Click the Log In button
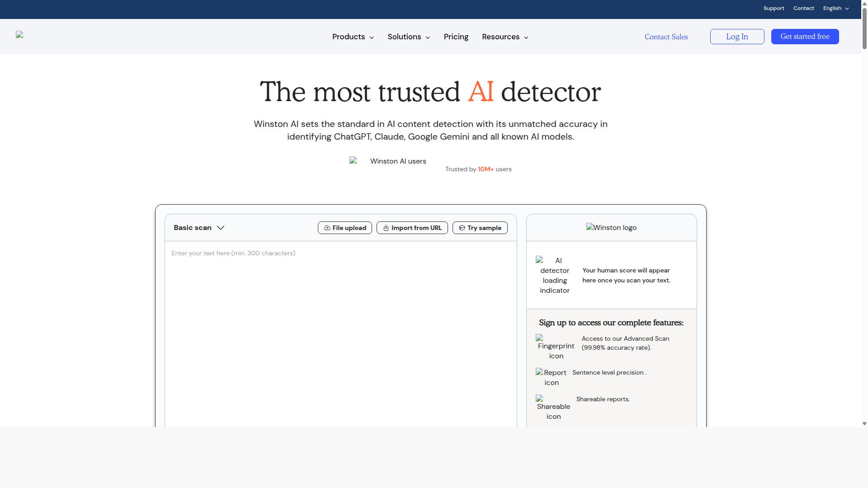The image size is (868, 488). tap(737, 37)
